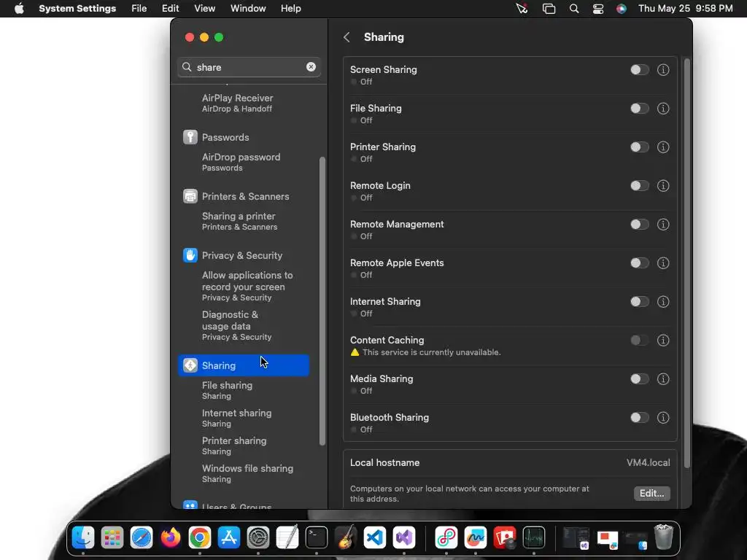747x560 pixels.
Task: Open info for Remote Apple Events
Action: [x=662, y=262]
